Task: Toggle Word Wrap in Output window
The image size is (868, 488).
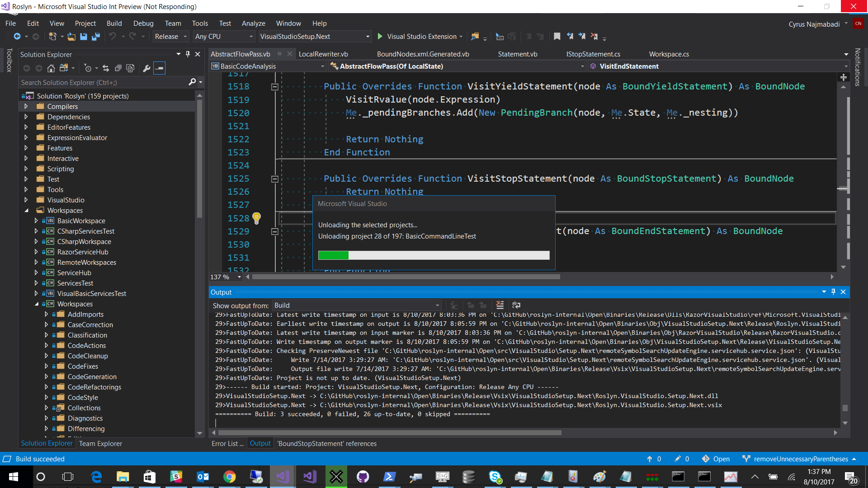Action: [516, 305]
